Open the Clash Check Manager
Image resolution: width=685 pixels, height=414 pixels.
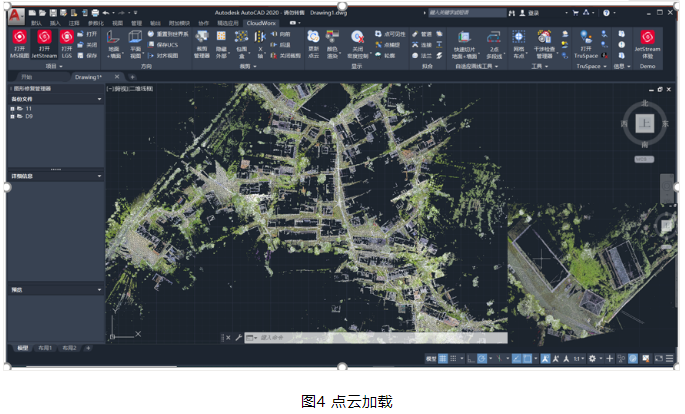544,42
